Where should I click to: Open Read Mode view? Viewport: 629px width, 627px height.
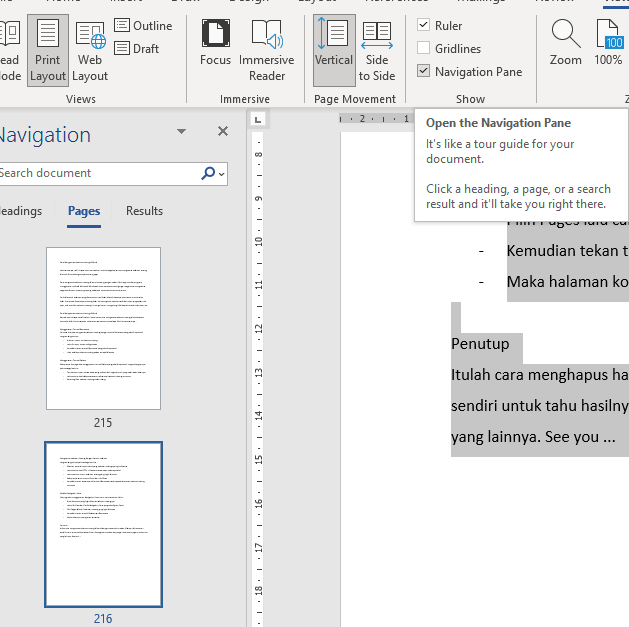point(10,51)
